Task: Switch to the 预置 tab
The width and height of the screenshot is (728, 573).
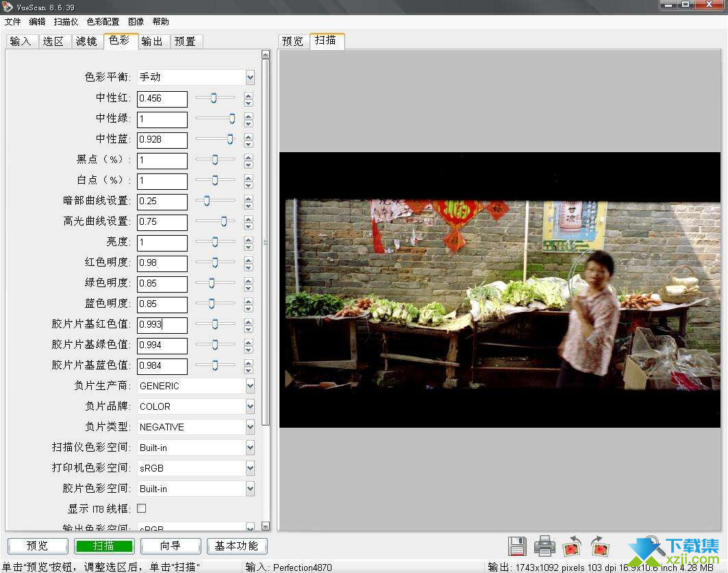Action: coord(185,41)
